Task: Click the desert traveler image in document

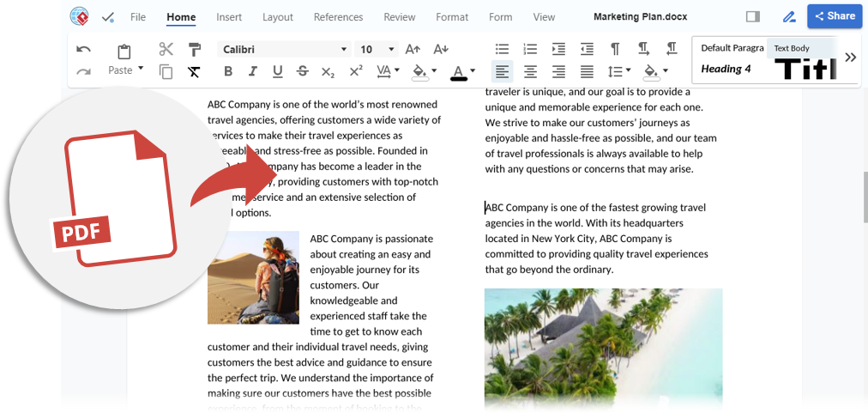Action: tap(253, 277)
